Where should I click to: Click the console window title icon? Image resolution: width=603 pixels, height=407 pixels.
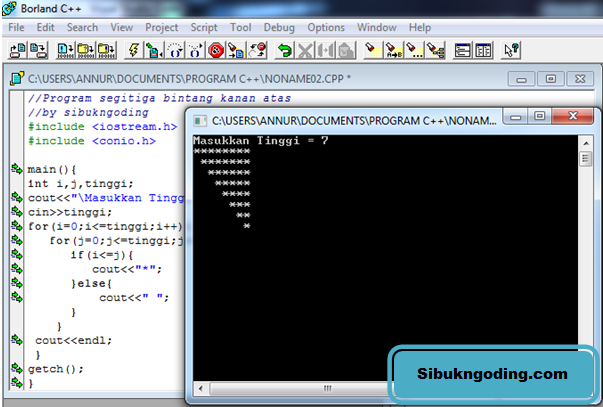pyautogui.click(x=200, y=121)
